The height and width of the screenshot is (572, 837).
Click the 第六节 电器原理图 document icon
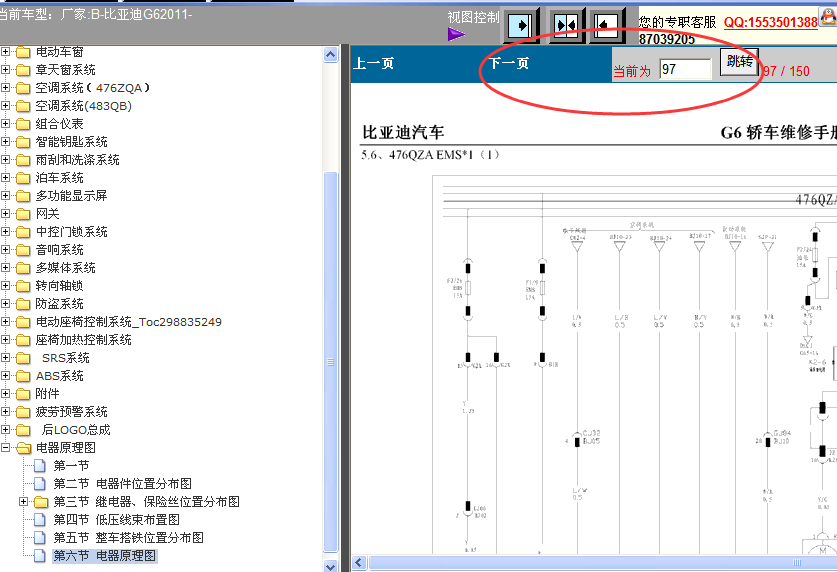click(x=40, y=555)
